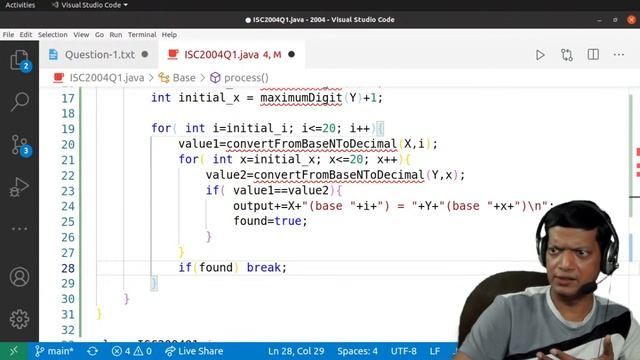Start Live Share session
The height and width of the screenshot is (360, 640).
(194, 351)
